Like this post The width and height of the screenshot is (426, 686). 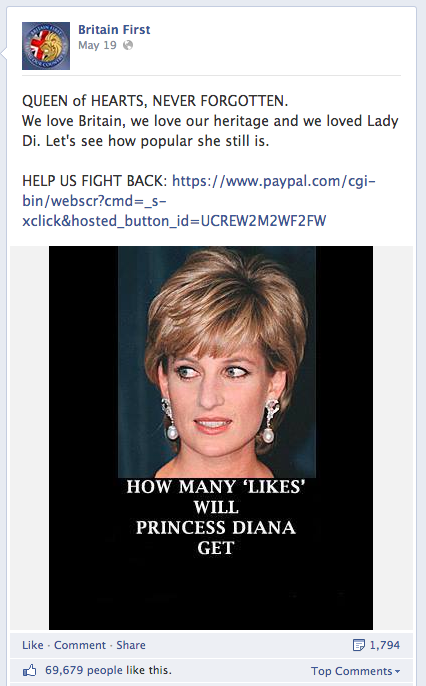pyautogui.click(x=33, y=645)
